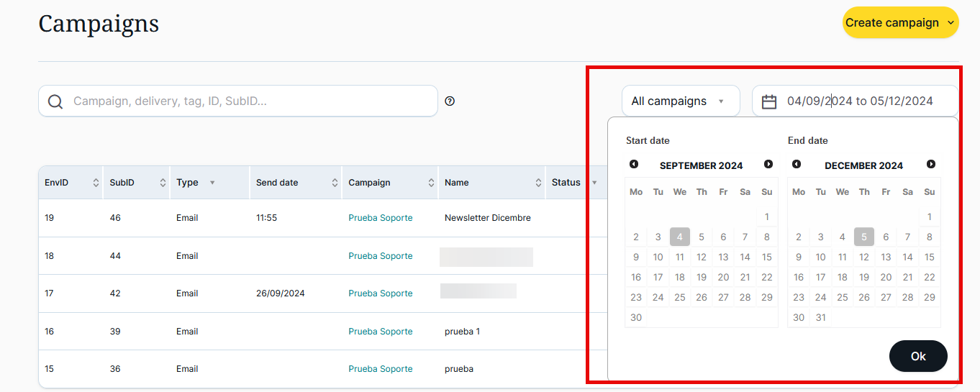Click the search magnifier icon
Screen dimensions: 980x392
55,101
